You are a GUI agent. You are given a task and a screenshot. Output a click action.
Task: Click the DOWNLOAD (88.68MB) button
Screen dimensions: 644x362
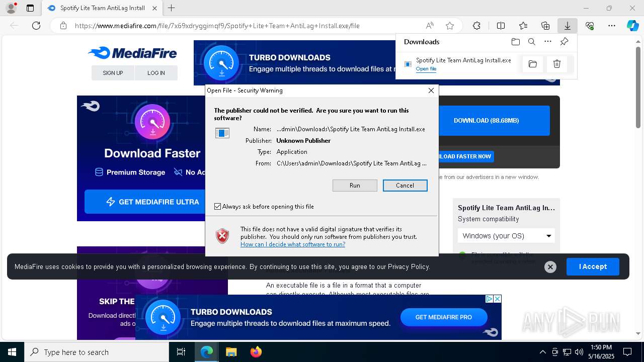click(x=486, y=121)
